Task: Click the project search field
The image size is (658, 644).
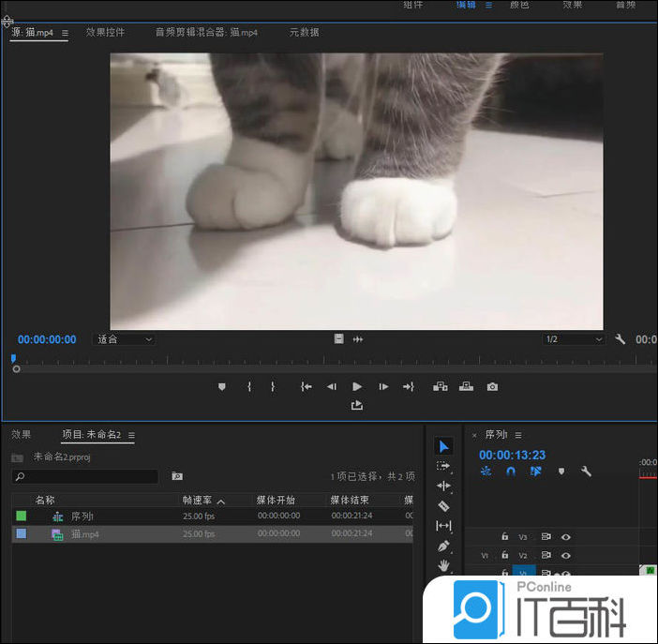Action: tap(86, 477)
